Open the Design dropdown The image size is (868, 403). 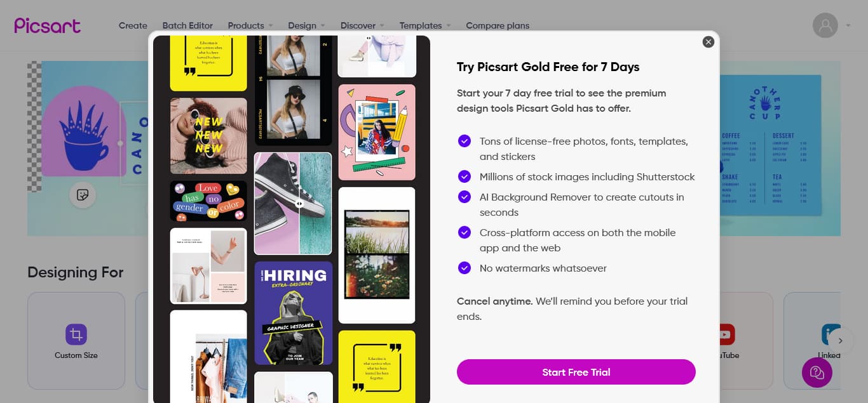(303, 25)
